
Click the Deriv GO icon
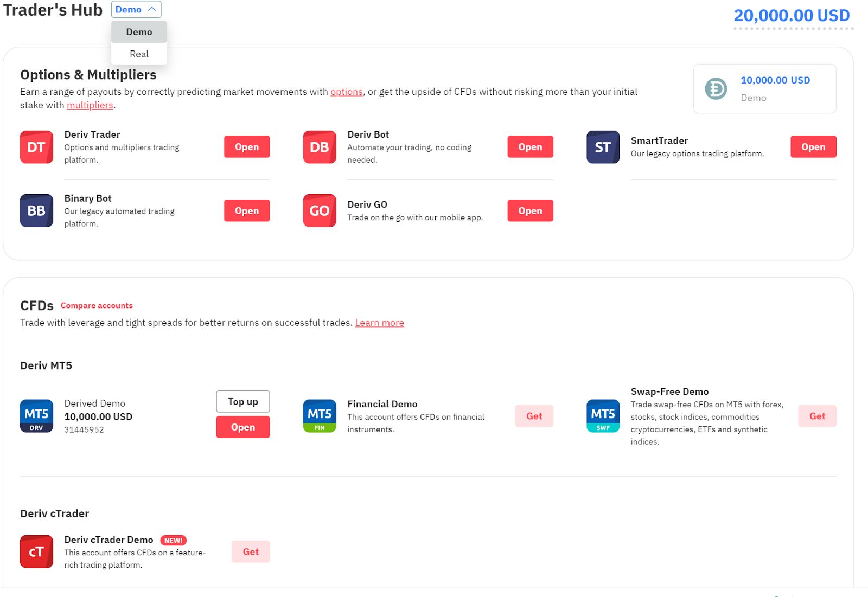320,210
